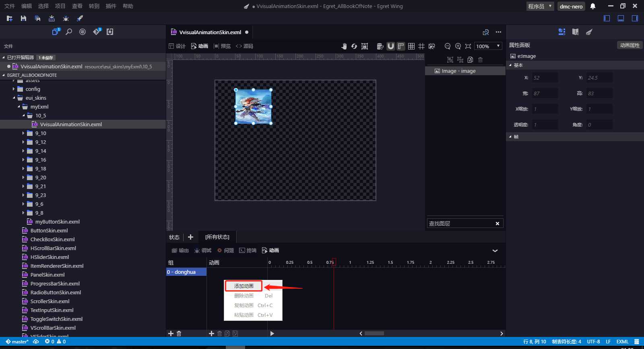644x349 pixels.
Task: Toggle the grid display button
Action: [x=411, y=46]
